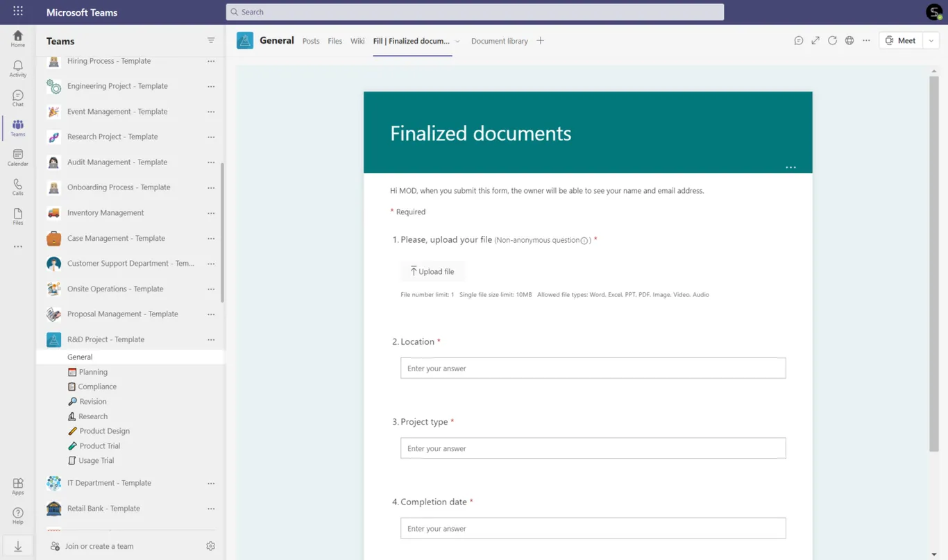948x560 pixels.
Task: Open more options for Inventory Management
Action: tap(211, 213)
